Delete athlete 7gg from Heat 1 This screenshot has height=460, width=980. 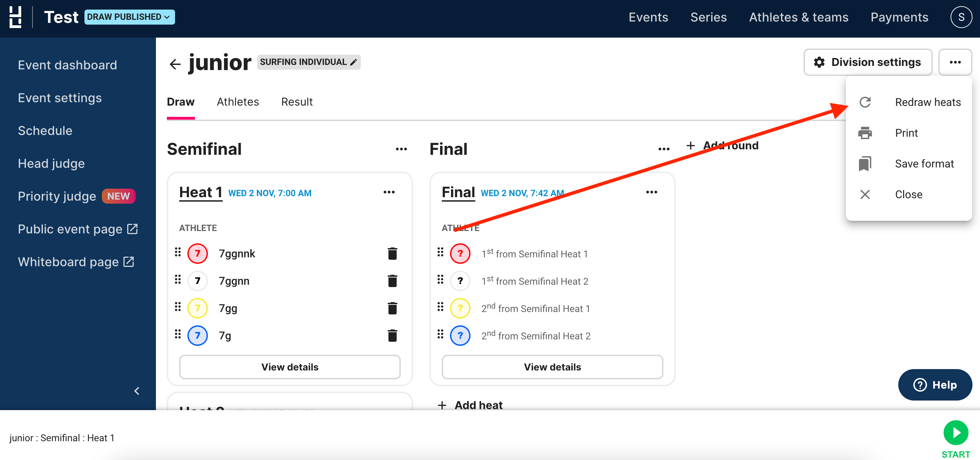(392, 308)
